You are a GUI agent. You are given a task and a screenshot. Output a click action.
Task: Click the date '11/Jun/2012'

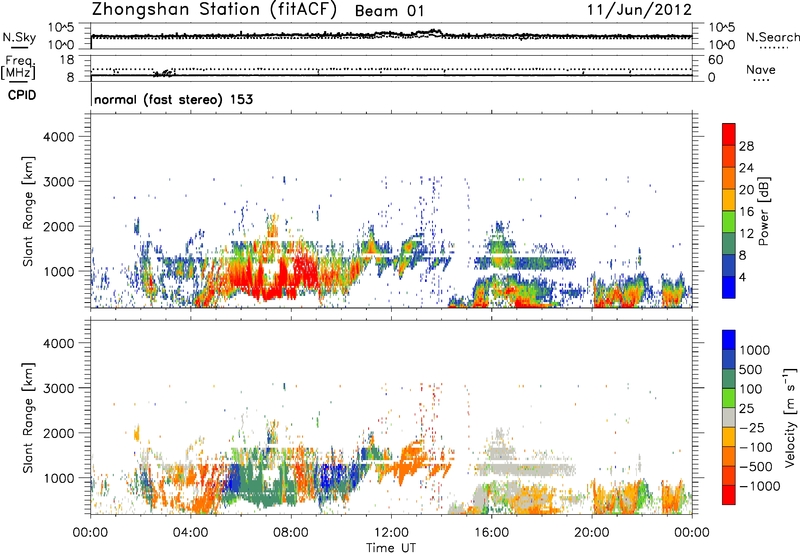639,9
